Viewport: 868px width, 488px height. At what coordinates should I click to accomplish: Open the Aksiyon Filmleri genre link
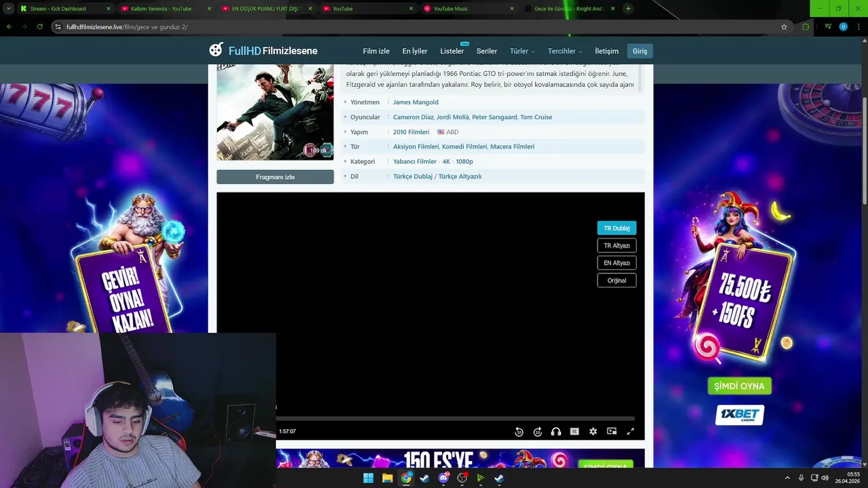416,147
